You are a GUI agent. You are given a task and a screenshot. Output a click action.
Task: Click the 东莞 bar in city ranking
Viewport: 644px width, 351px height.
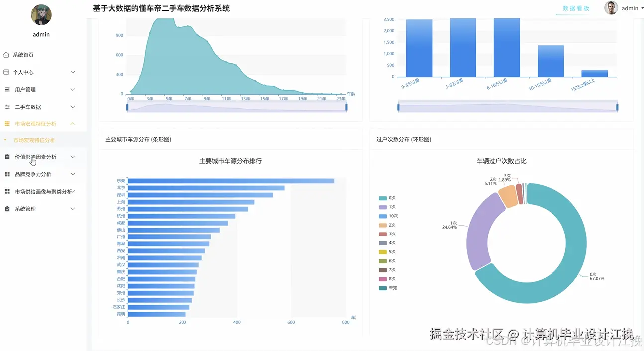click(x=231, y=181)
